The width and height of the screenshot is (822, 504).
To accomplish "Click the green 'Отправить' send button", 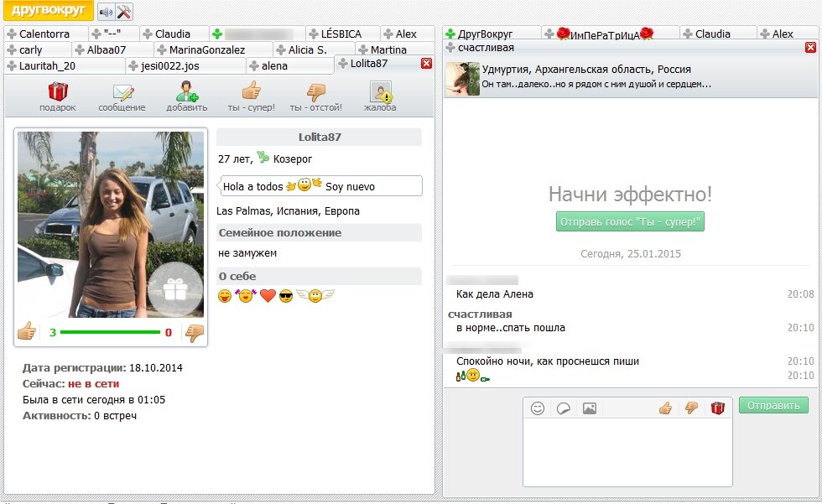I will click(x=773, y=406).
